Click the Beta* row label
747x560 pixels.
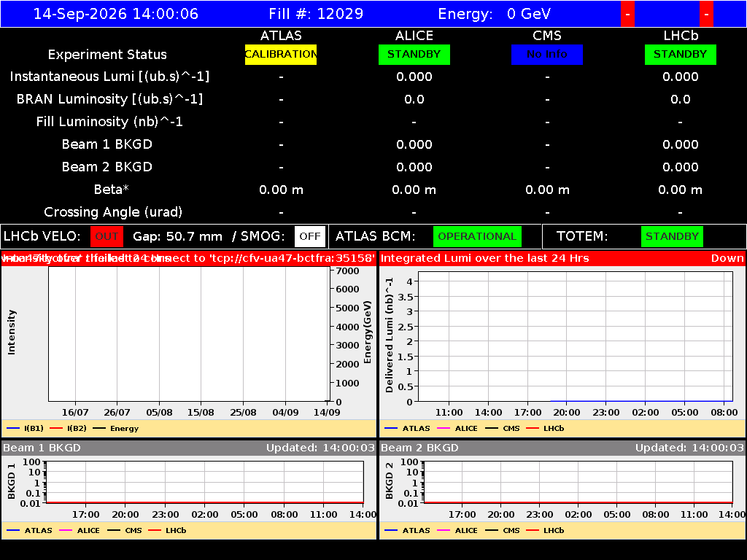tap(112, 190)
